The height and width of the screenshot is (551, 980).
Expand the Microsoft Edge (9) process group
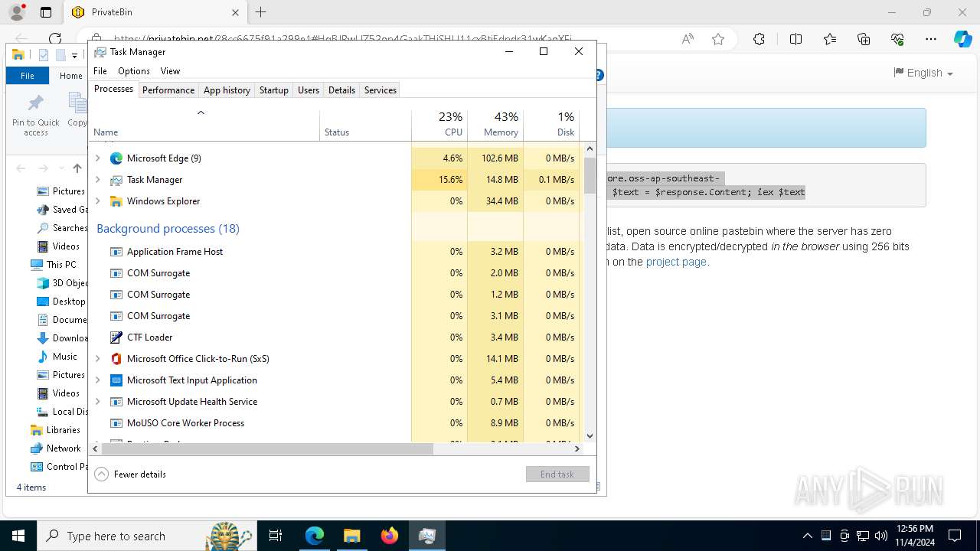click(x=97, y=158)
